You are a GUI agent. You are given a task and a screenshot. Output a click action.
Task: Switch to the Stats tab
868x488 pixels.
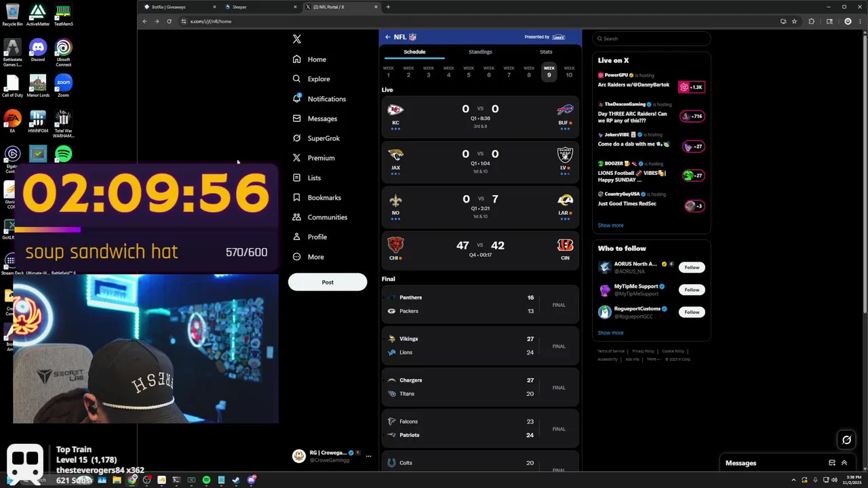pyautogui.click(x=546, y=52)
